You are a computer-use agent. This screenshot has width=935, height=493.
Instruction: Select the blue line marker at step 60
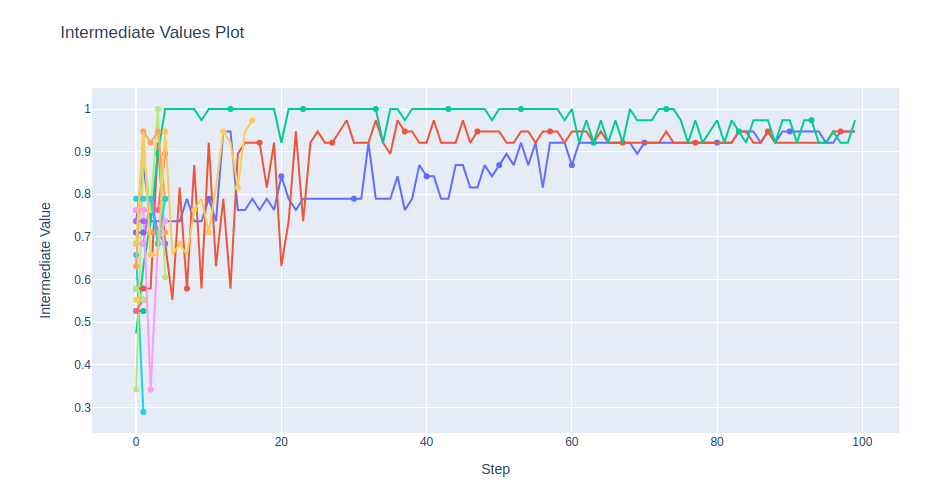pyautogui.click(x=572, y=165)
